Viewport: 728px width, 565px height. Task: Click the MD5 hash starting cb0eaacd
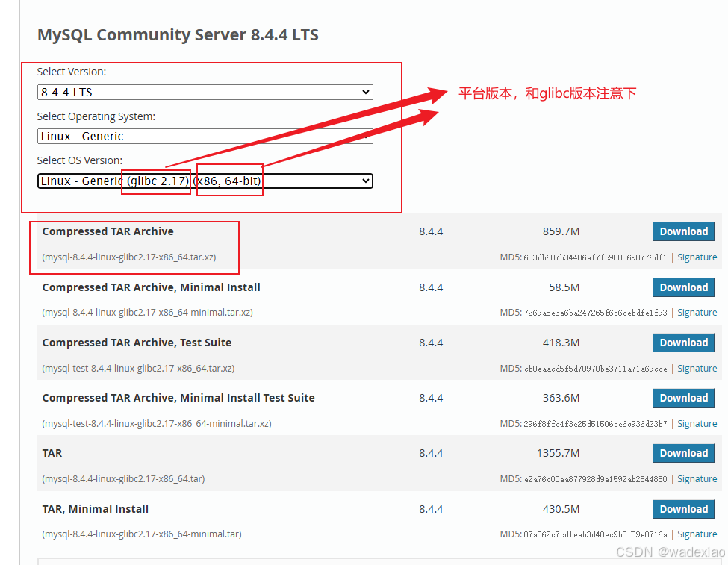pyautogui.click(x=595, y=368)
